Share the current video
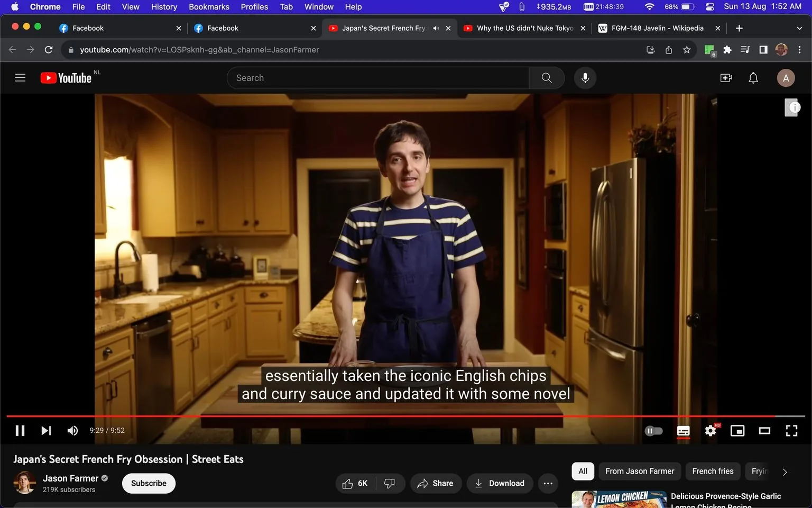This screenshot has width=812, height=508. point(436,483)
